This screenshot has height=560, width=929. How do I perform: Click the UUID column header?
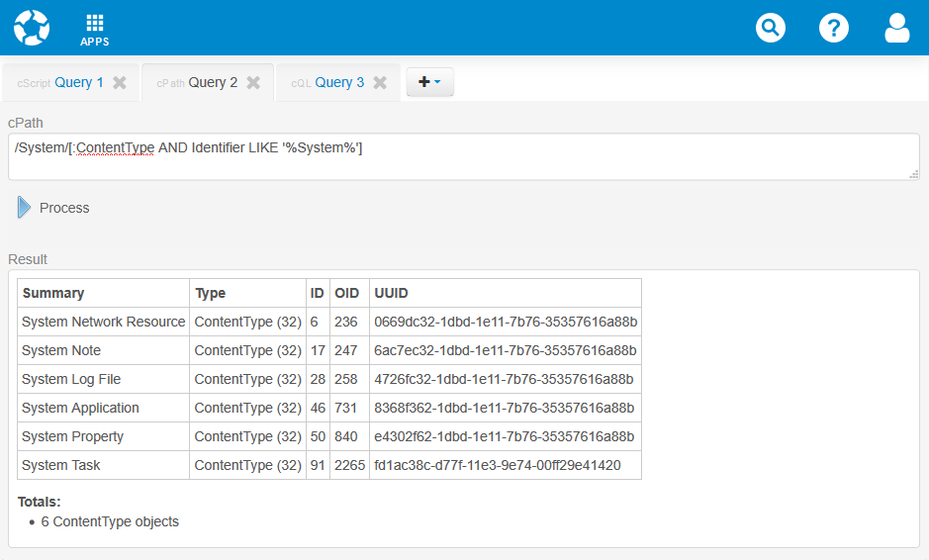(x=391, y=293)
